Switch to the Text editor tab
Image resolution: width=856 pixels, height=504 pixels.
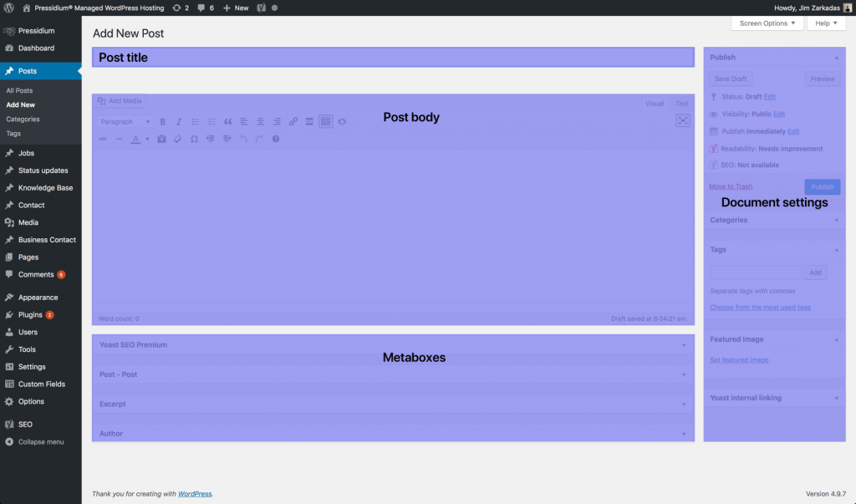pos(682,104)
